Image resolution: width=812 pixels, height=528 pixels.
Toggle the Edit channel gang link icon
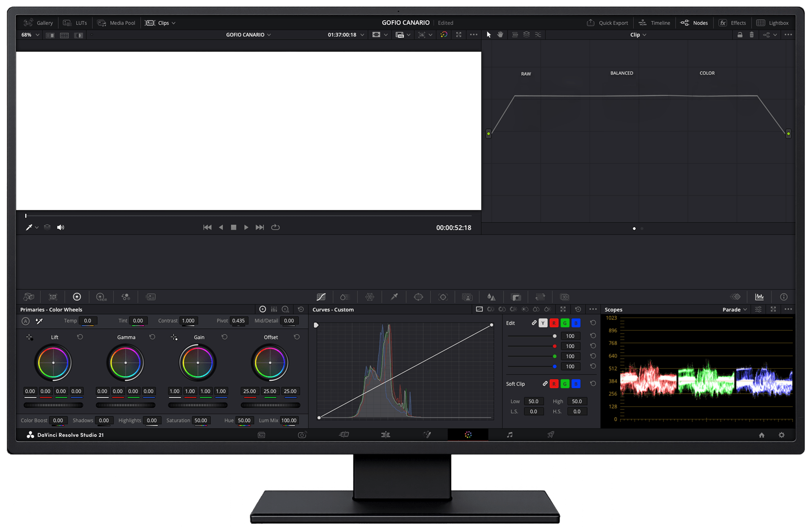[534, 323]
